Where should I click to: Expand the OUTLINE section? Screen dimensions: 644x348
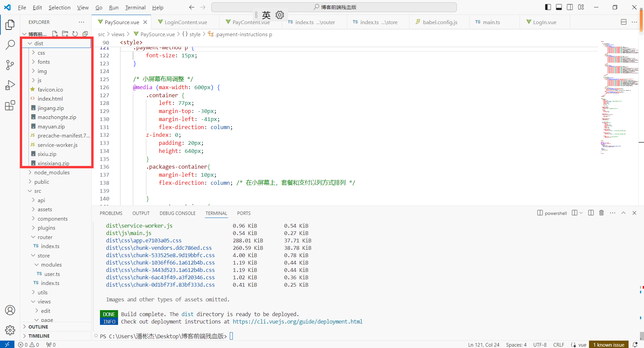38,327
